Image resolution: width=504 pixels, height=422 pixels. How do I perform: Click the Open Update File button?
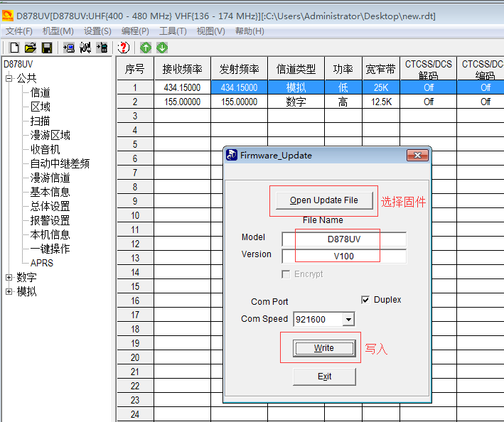pos(323,200)
